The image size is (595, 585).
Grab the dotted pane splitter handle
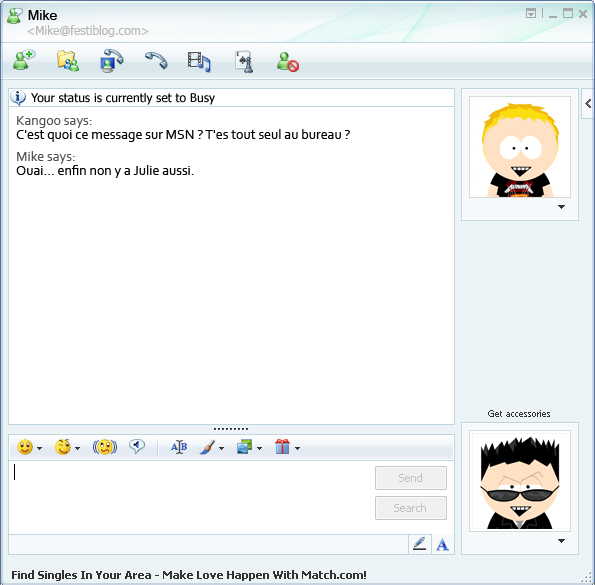coord(231,429)
